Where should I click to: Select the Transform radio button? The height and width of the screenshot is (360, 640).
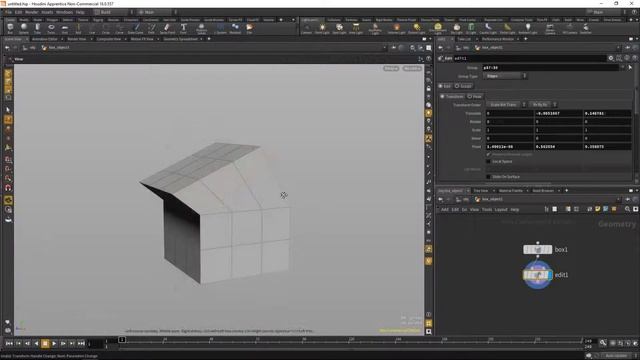[x=452, y=97]
